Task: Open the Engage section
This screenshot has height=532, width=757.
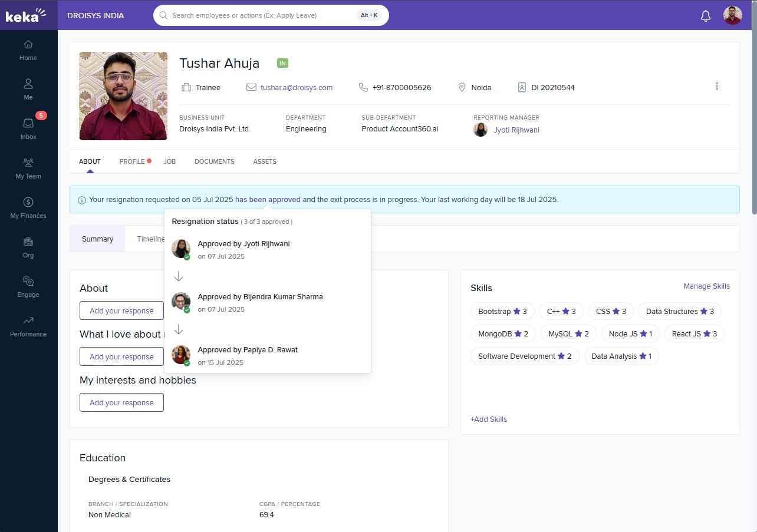Action: 28,286
